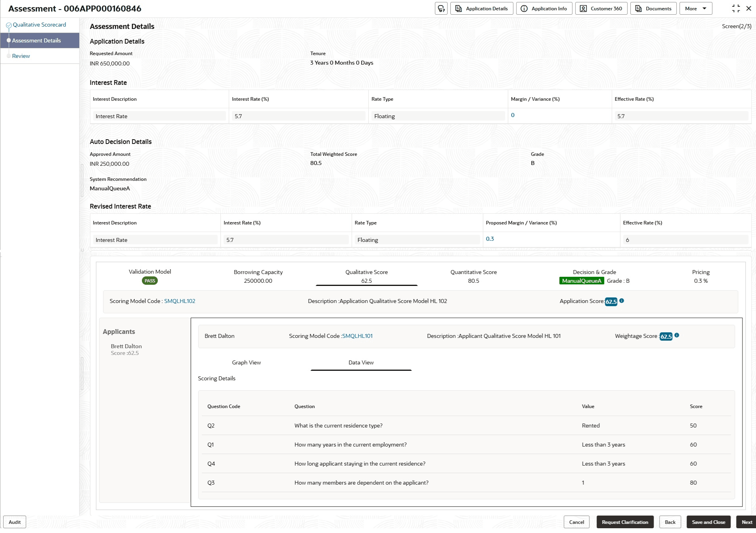This screenshot has width=756, height=533.
Task: Click Proposed Margin value 0.3
Action: click(x=490, y=239)
